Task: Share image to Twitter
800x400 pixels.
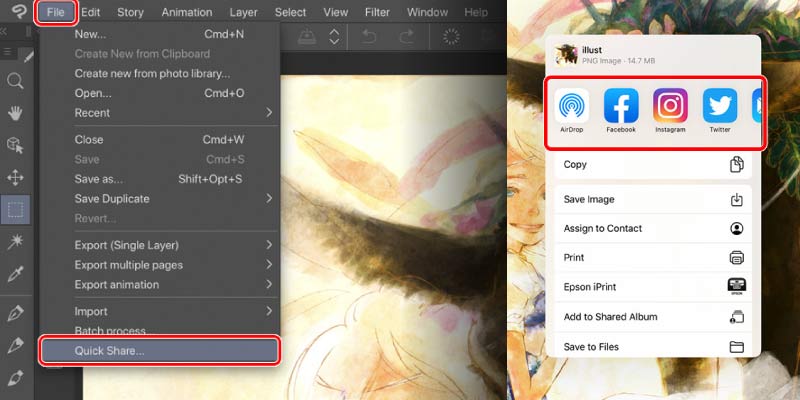Action: (719, 109)
